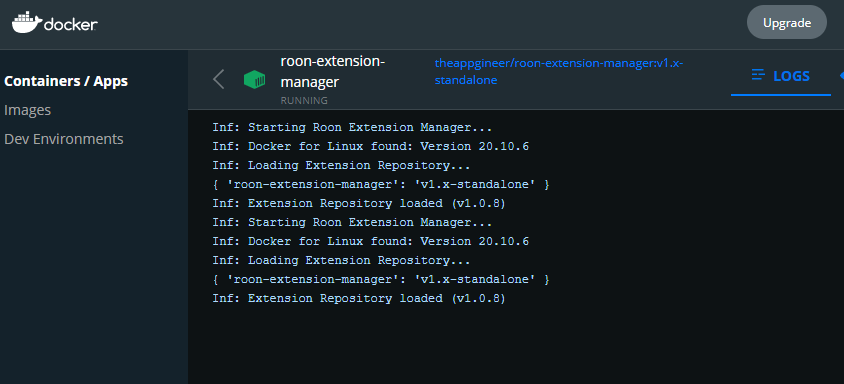This screenshot has width=844, height=384.
Task: Open the LOGS tab
Action: pyautogui.click(x=780, y=76)
